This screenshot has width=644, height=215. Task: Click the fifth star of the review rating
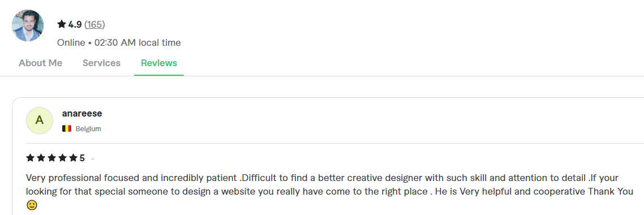click(73, 158)
